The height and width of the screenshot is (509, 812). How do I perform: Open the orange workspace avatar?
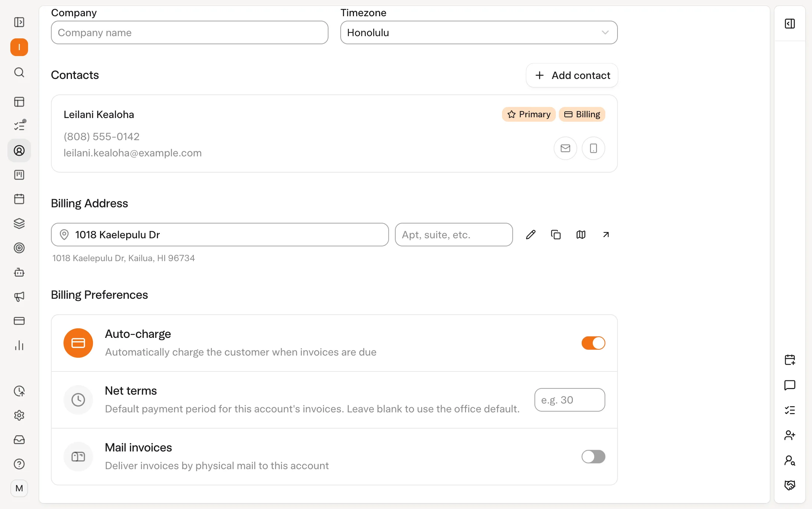[x=19, y=47]
